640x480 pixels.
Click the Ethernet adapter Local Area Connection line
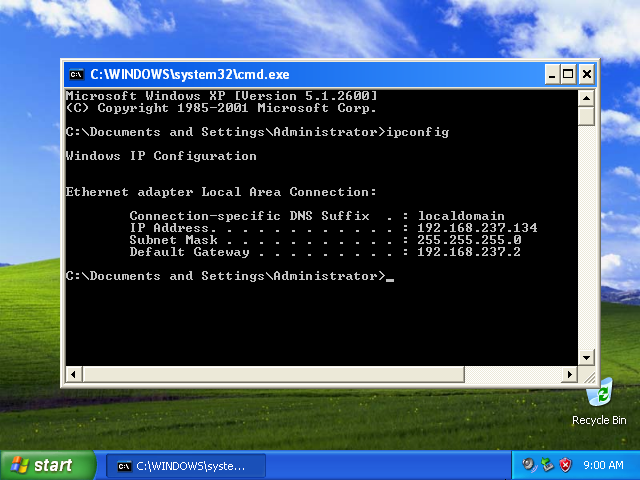tap(221, 192)
